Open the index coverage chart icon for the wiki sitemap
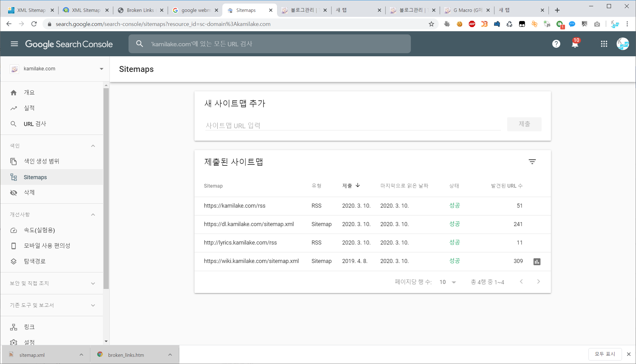 537,261
